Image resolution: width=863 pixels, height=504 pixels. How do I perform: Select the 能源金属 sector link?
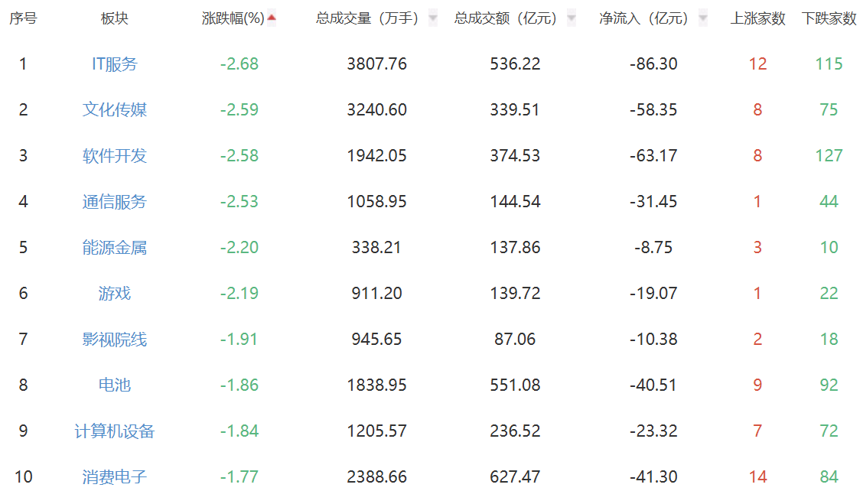115,248
